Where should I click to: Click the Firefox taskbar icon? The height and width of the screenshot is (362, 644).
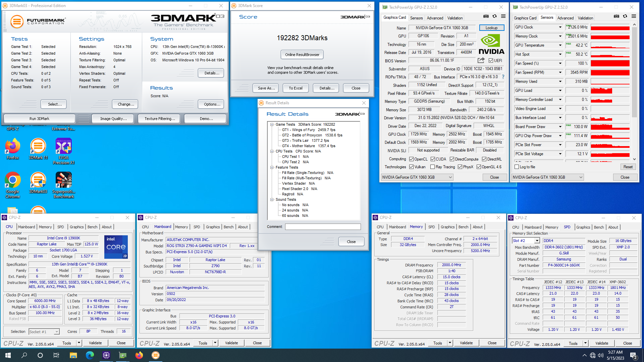(x=139, y=355)
